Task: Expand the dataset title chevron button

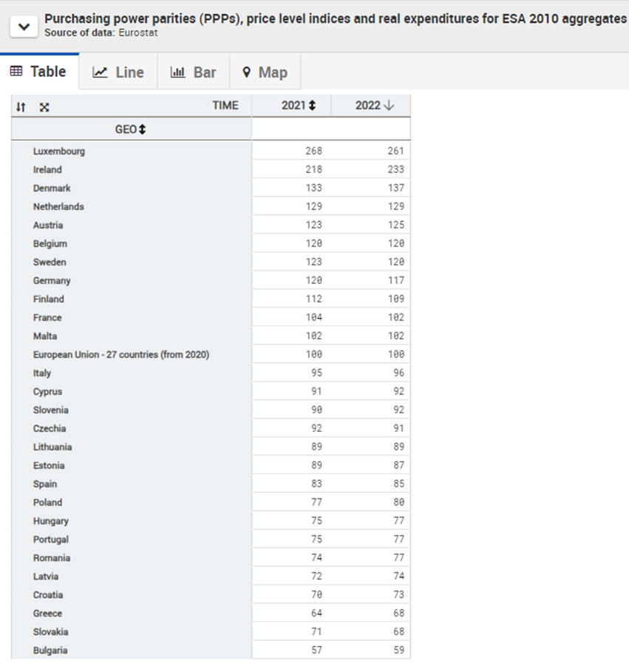Action: click(24, 27)
